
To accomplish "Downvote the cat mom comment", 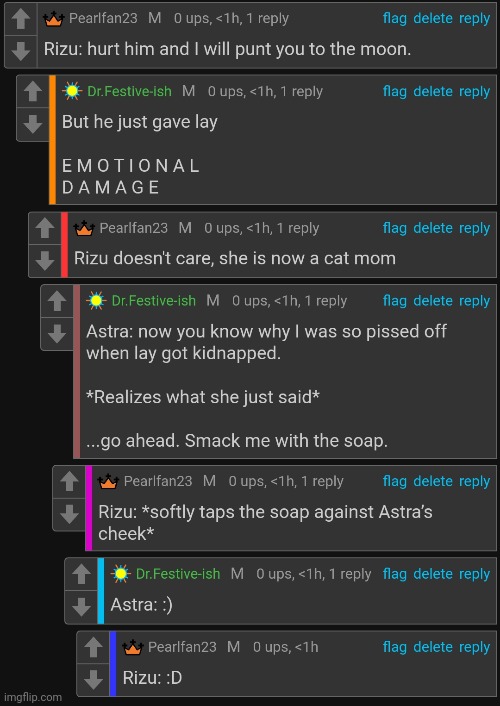I will coord(45,260).
